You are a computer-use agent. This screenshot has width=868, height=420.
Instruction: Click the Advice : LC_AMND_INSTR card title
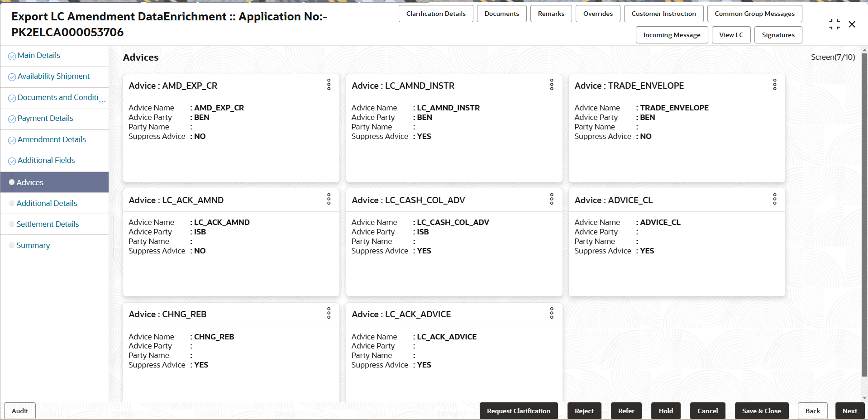pos(403,86)
